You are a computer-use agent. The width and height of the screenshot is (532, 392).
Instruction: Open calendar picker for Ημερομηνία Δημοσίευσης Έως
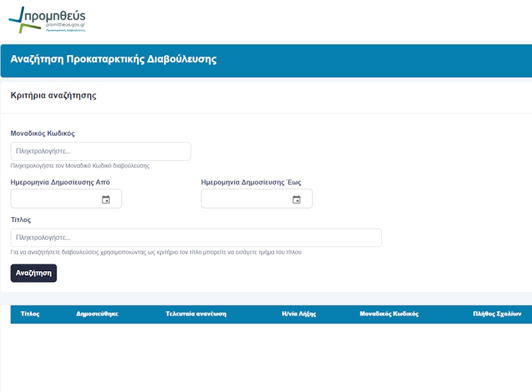click(x=297, y=199)
